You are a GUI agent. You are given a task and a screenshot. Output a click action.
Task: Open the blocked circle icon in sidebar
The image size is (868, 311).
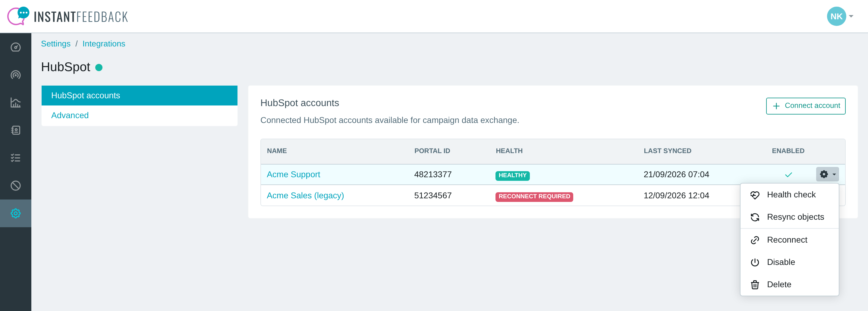[x=15, y=186]
